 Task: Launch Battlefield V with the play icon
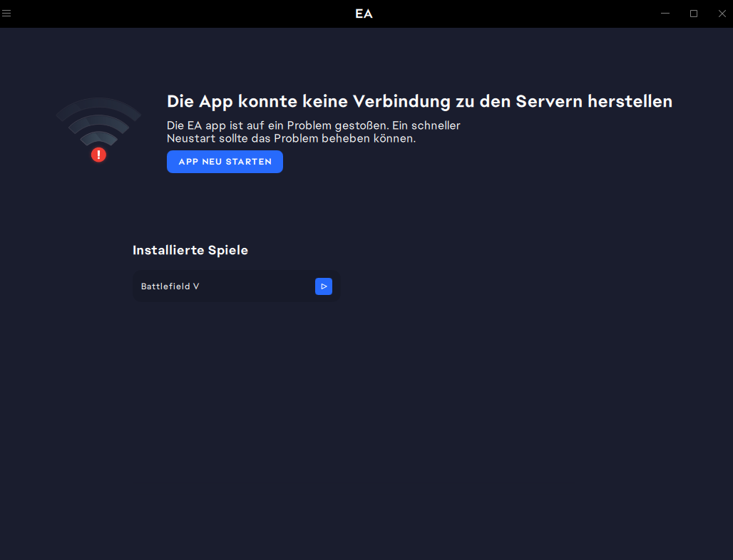click(x=324, y=286)
